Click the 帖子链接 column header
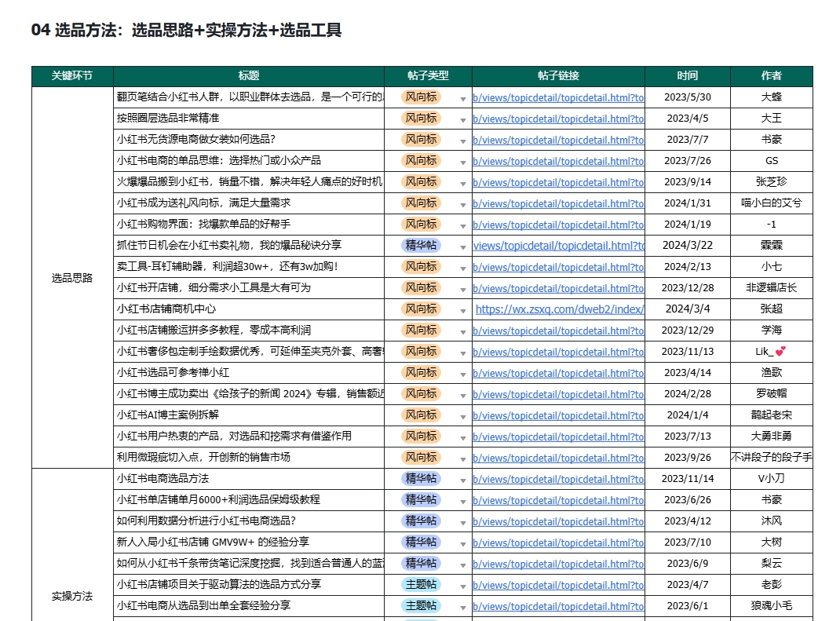The height and width of the screenshot is (621, 840). (558, 76)
